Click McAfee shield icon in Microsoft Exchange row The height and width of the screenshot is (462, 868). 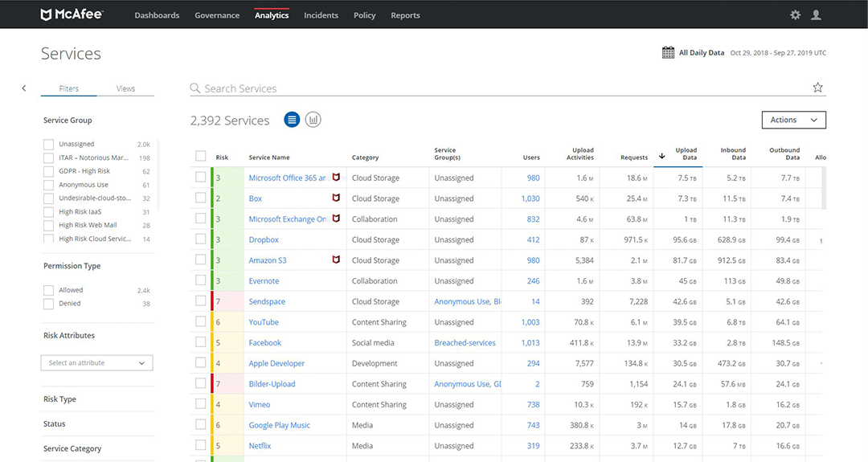click(336, 218)
